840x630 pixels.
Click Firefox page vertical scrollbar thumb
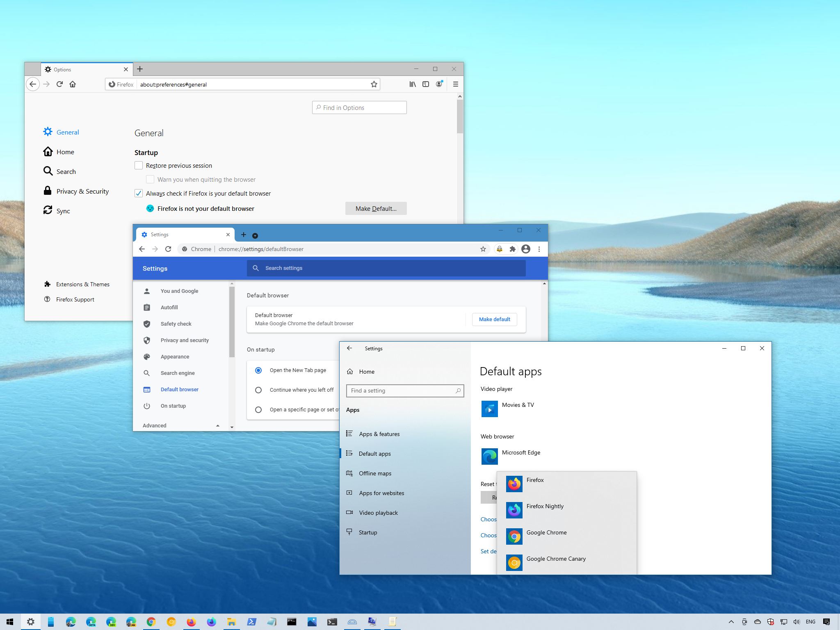click(460, 116)
